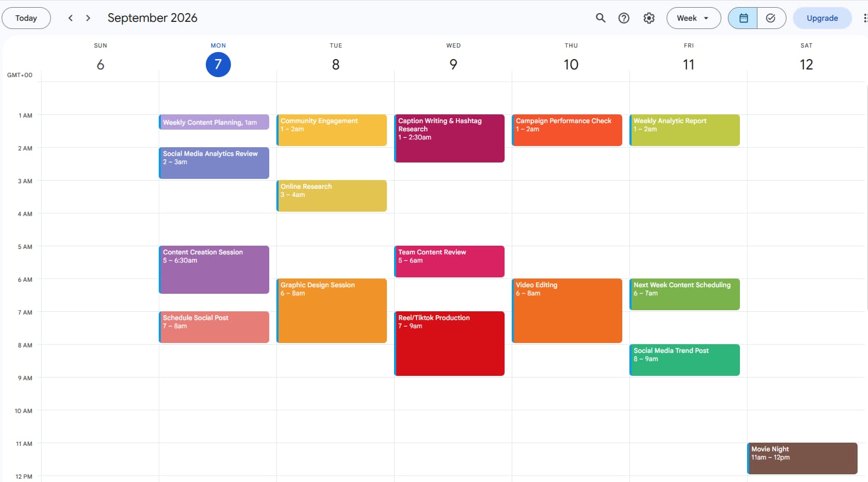Open Social Media Analytics Review event
The width and height of the screenshot is (868, 482).
point(214,163)
